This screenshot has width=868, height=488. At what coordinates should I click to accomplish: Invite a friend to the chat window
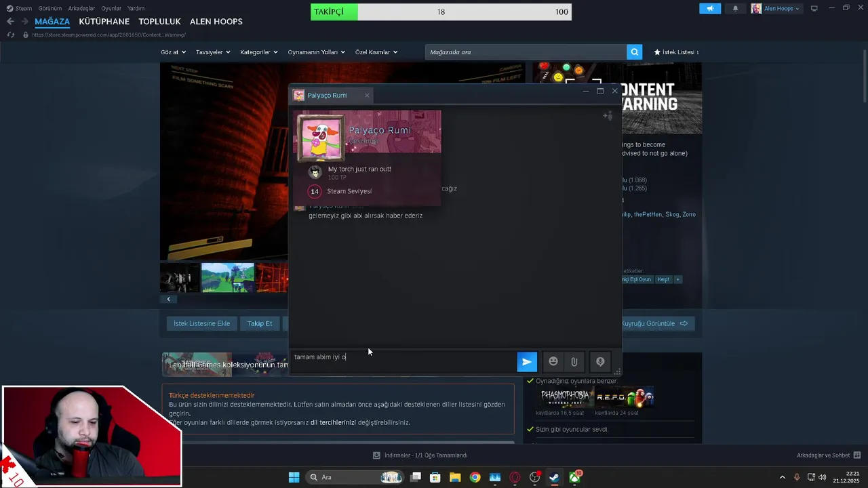[608, 116]
